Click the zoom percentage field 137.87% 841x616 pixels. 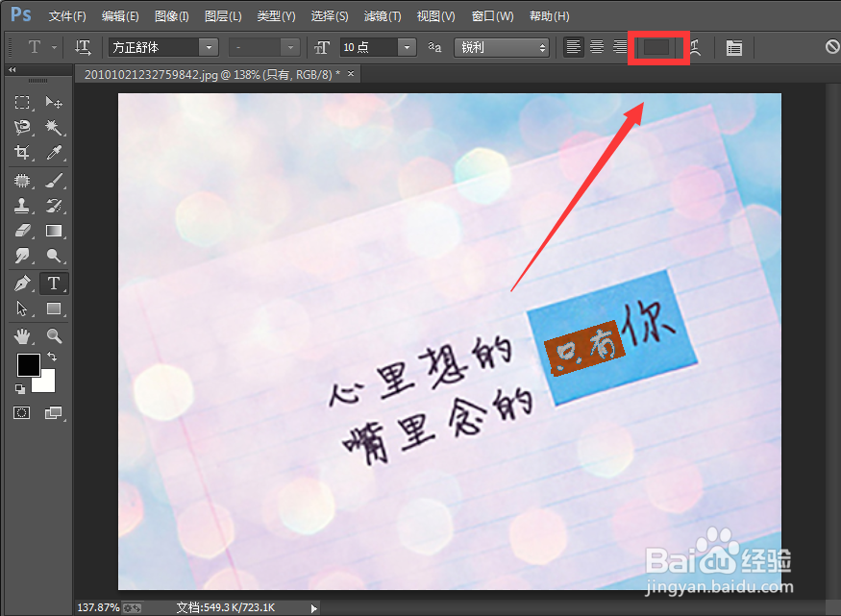[x=99, y=607]
